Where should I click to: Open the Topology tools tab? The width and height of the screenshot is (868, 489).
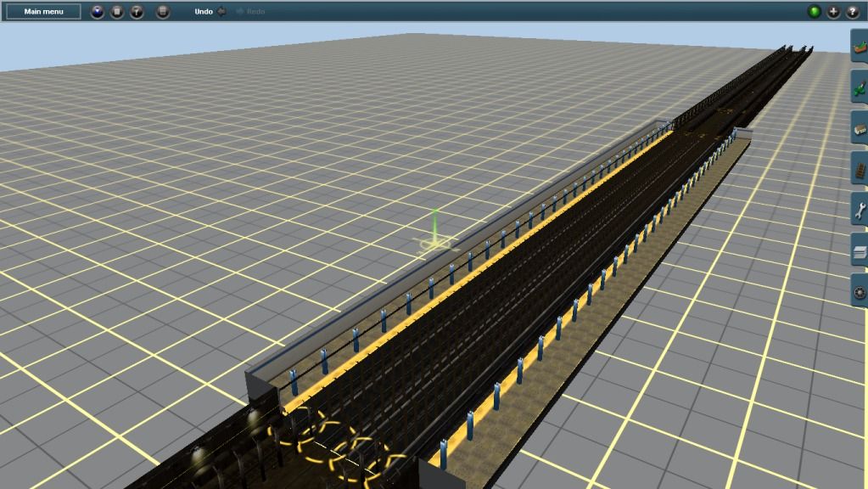860,47
